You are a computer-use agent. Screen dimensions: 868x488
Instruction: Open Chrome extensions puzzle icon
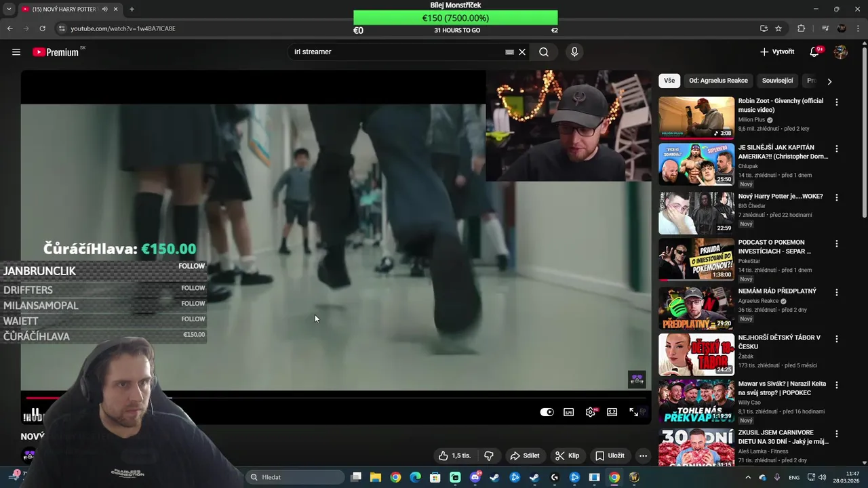802,28
